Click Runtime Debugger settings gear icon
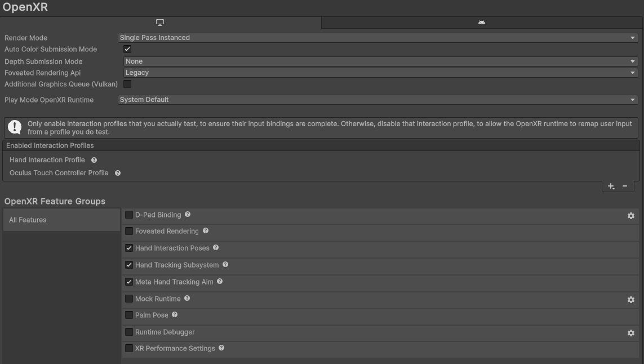This screenshot has width=644, height=364. pos(630,333)
